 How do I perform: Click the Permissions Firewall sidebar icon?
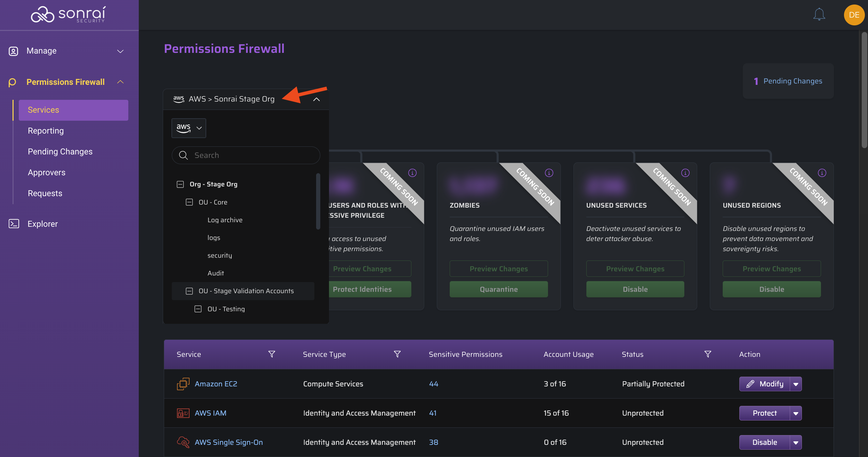pos(12,82)
